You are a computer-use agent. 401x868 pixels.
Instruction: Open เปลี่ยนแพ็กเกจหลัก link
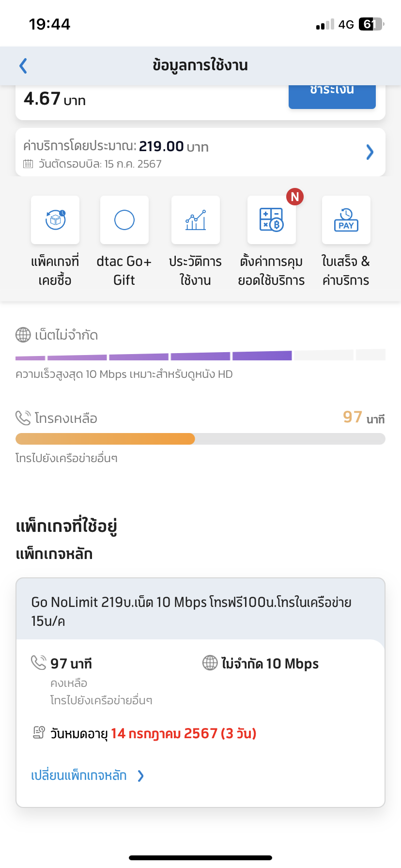pos(79,775)
